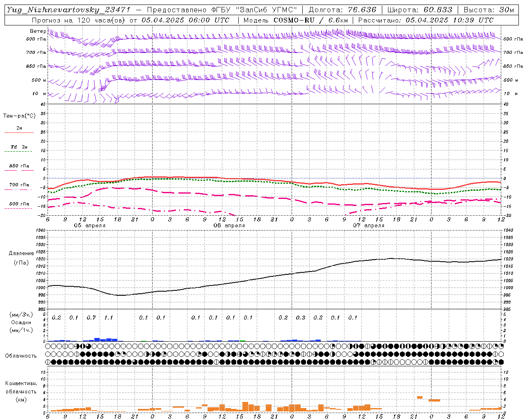This screenshot has width=525, height=420.
Task: Click the provider text ФГБУ "ЗапСиб УГМС"
Action: 254,10
